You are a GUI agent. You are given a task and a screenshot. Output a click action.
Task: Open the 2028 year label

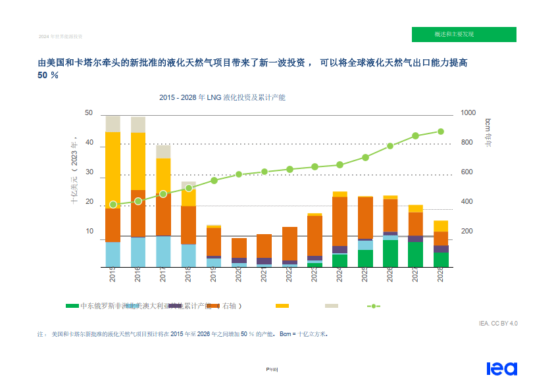[x=440, y=273]
